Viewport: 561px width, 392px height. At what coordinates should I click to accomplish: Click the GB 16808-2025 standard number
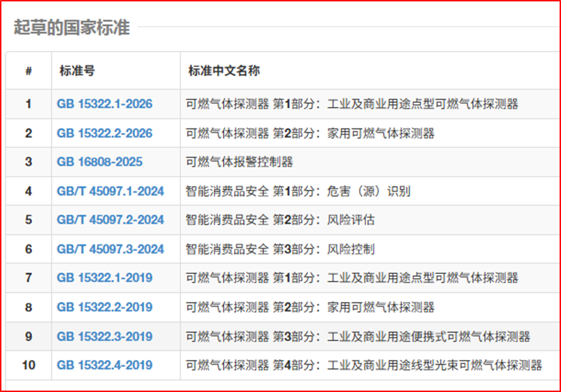click(x=99, y=162)
